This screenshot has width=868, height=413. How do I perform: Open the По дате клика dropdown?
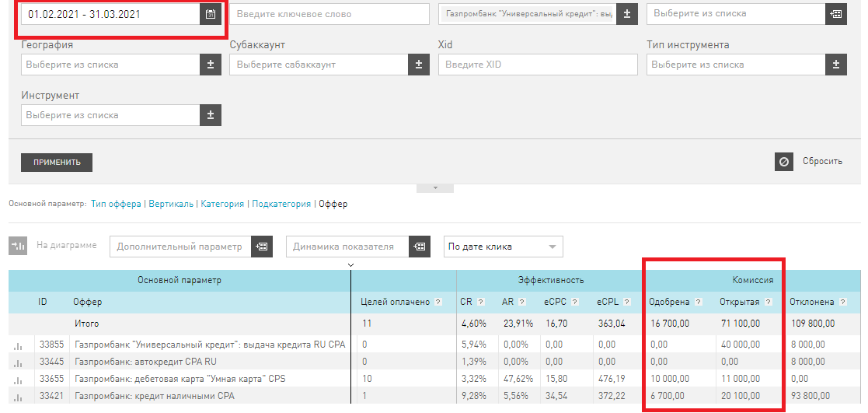[x=504, y=247]
